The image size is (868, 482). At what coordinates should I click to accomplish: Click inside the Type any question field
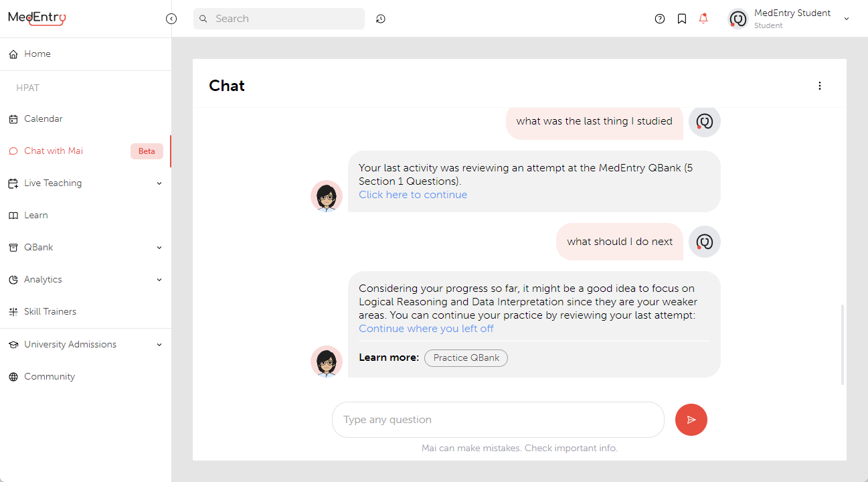[x=498, y=419]
